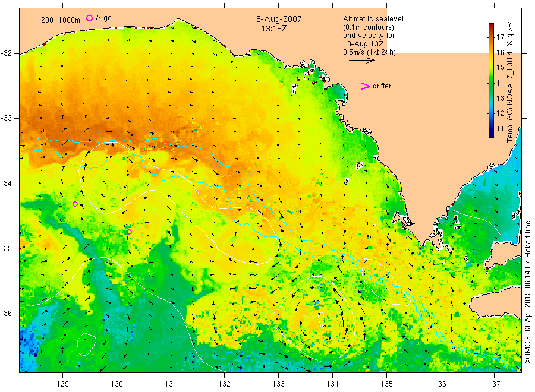Click the Argo float near 130.2 longitude
Image resolution: width=535 pixels, height=392 pixels.
[x=130, y=232]
